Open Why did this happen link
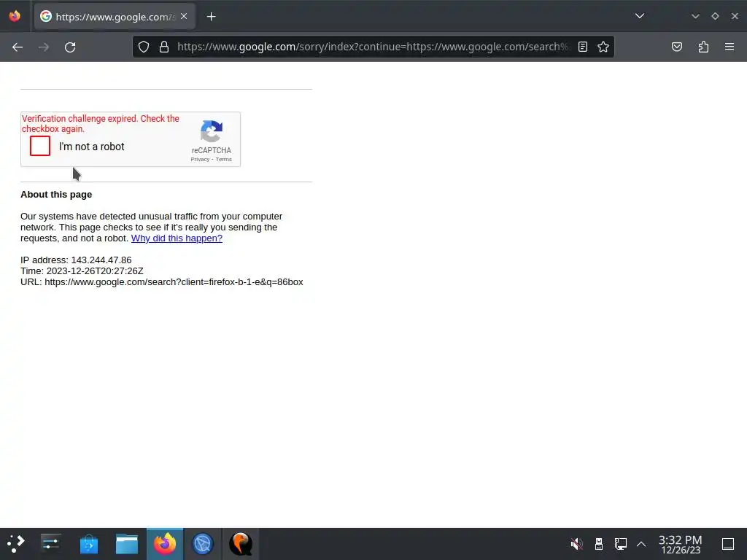 click(177, 238)
